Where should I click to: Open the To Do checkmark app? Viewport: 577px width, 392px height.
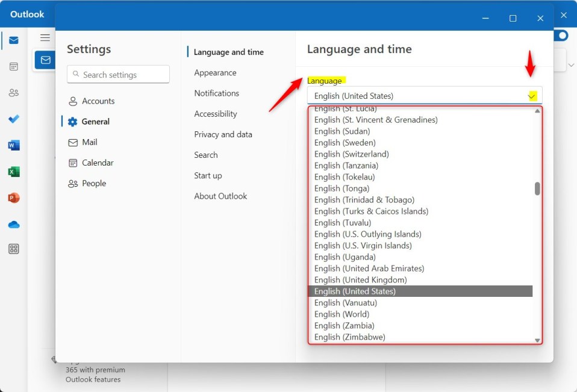(14, 119)
